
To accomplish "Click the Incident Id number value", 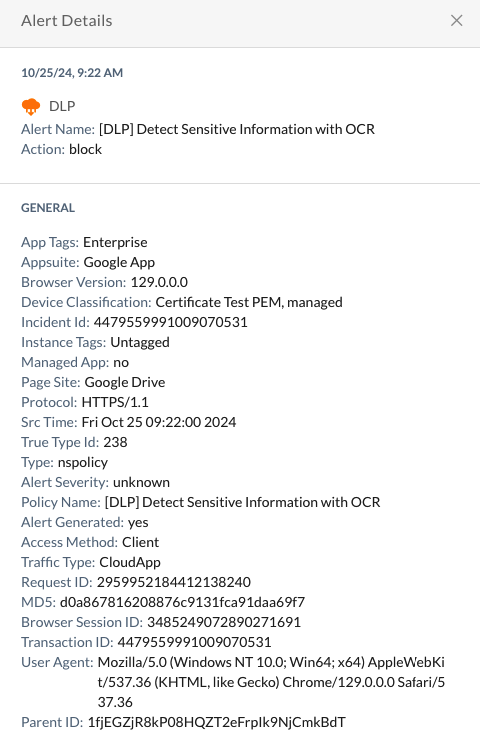I will 170,322.
